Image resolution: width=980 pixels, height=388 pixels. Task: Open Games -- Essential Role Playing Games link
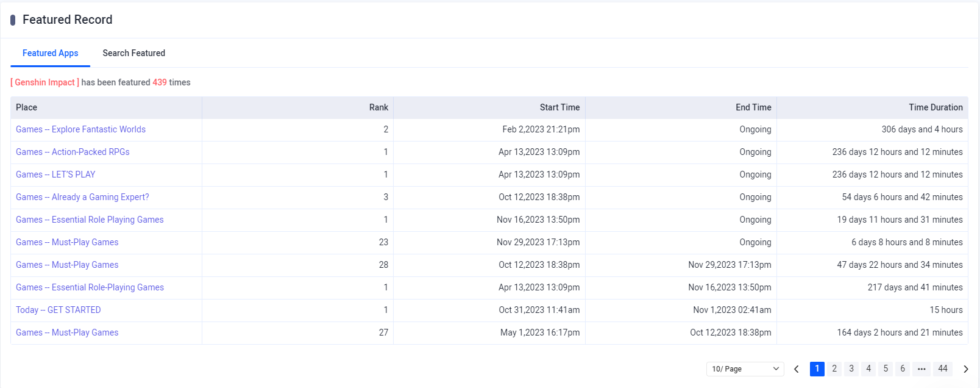90,220
